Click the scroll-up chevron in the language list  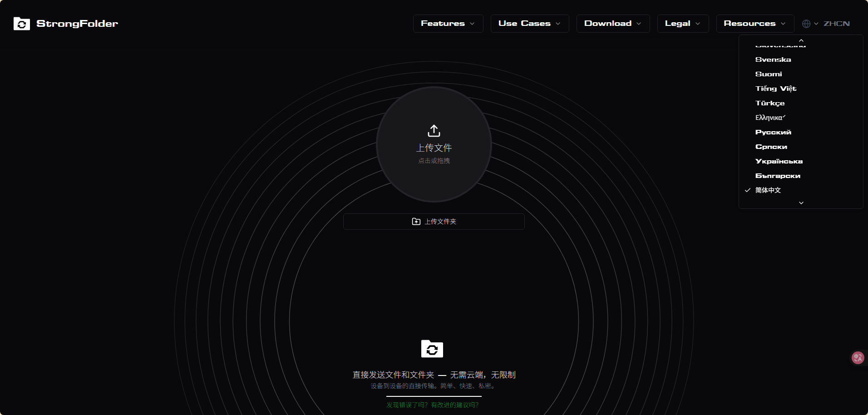coord(801,40)
